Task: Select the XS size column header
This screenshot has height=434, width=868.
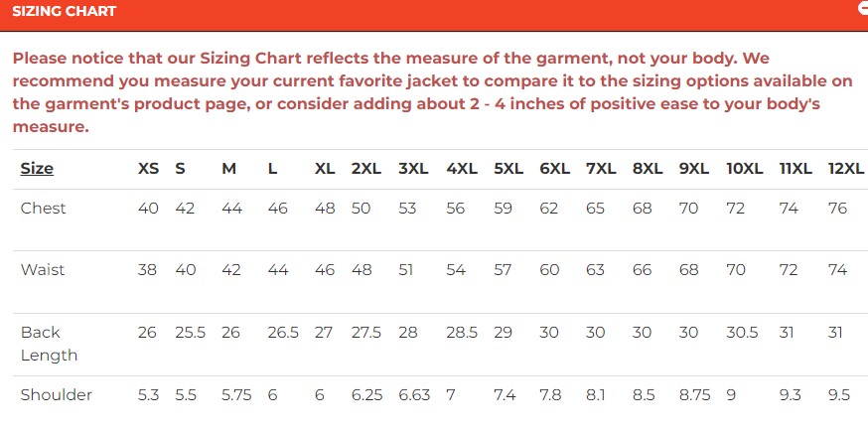Action: (148, 169)
